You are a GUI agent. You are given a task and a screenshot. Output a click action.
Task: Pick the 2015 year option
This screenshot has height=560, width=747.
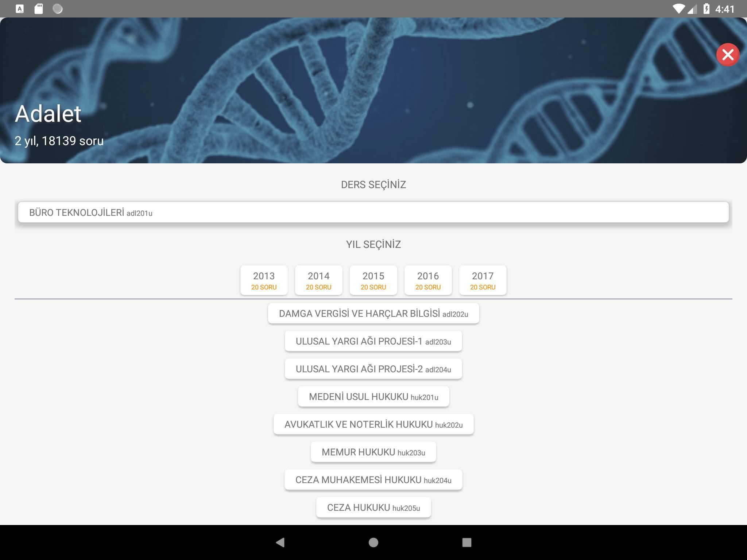click(x=373, y=280)
